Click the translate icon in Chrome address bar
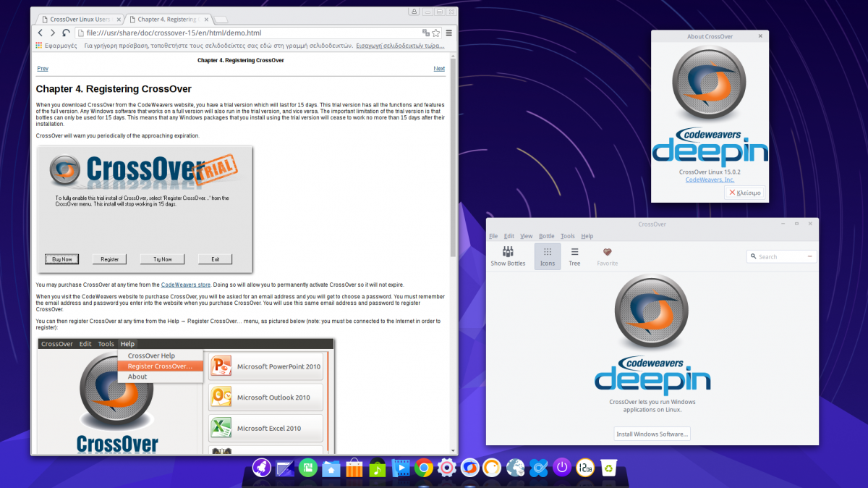This screenshot has width=868, height=488. pos(426,33)
